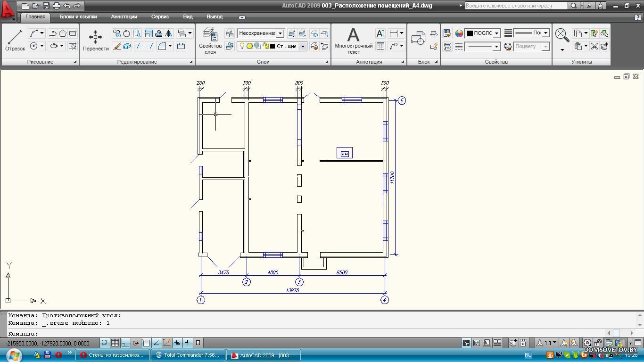
Task: Open the AutoCAD application menu logo
Action: coord(8,10)
